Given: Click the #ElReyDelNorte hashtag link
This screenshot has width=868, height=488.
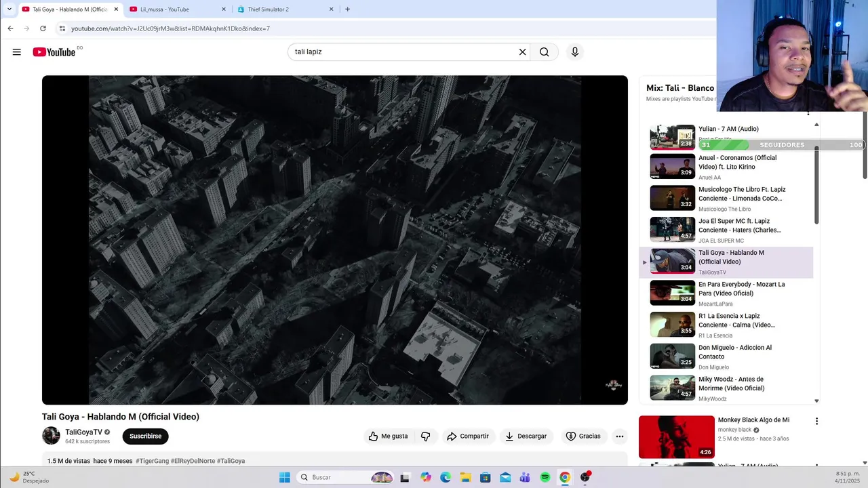Looking at the screenshot, I should 193,461.
